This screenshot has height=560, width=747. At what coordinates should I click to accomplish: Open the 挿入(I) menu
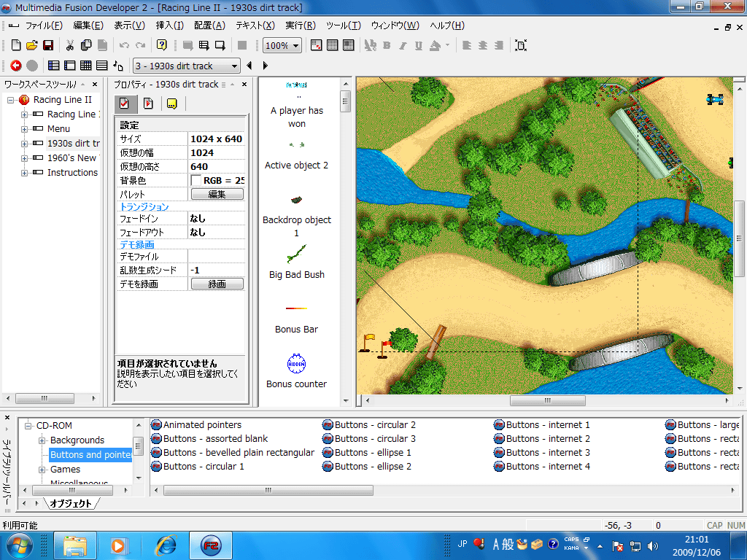[169, 26]
